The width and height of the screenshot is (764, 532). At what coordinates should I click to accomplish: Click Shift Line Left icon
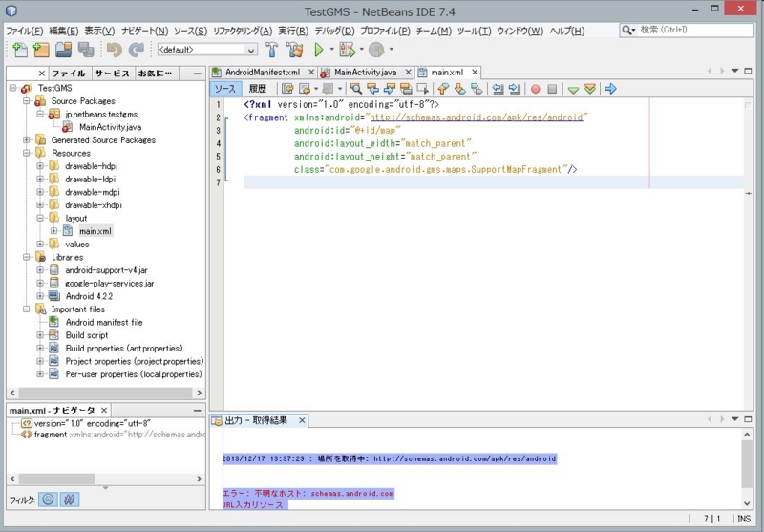pyautogui.click(x=498, y=89)
